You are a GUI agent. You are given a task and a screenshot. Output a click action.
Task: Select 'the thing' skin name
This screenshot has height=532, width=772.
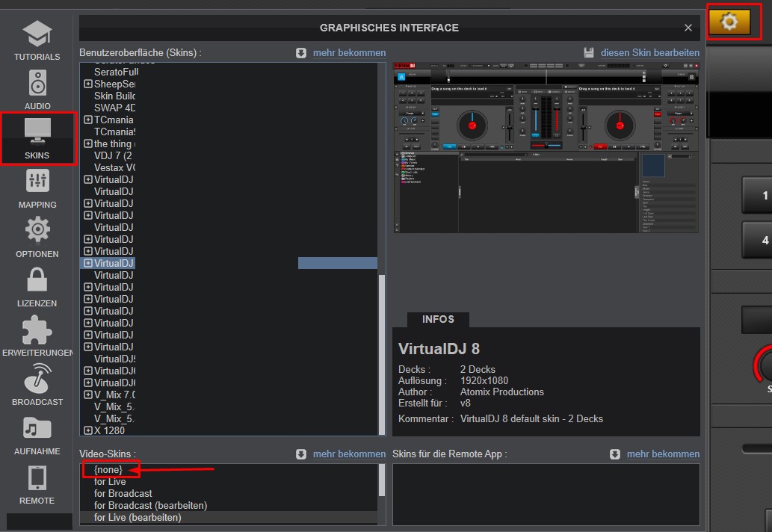[x=115, y=143]
